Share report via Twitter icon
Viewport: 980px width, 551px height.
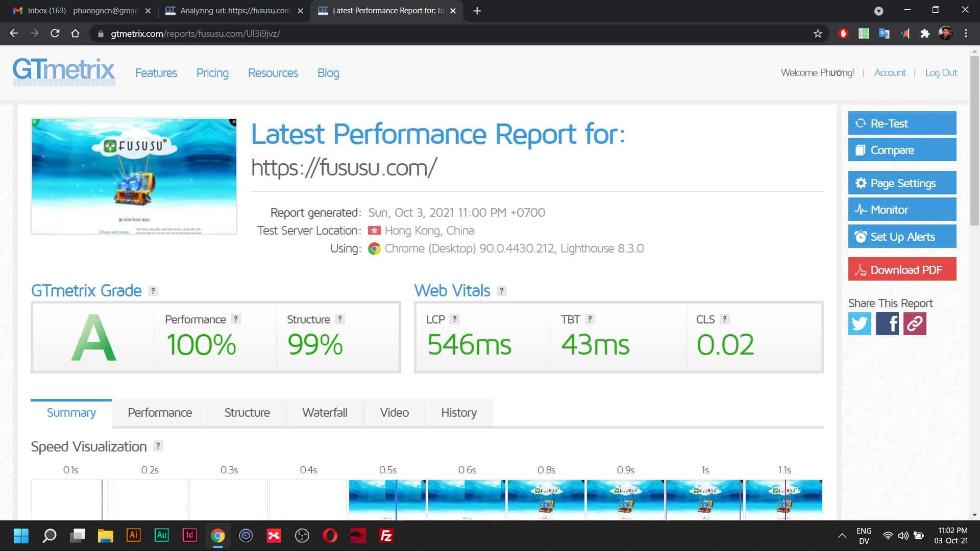860,323
